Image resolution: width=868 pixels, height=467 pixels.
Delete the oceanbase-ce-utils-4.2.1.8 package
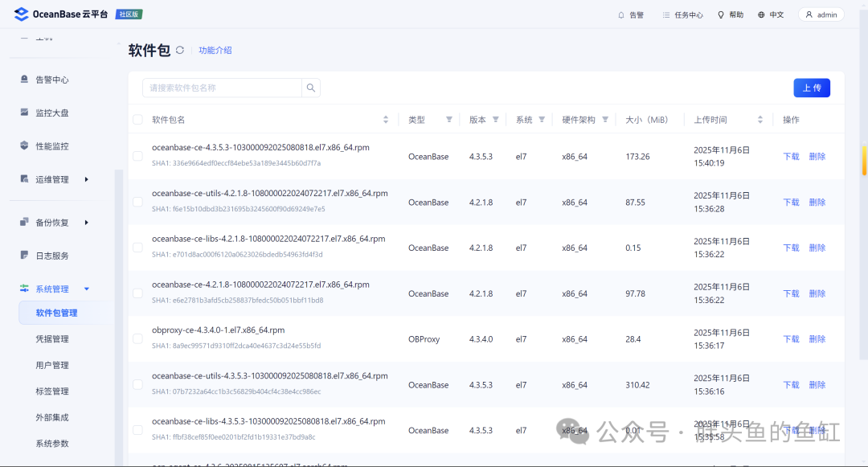[817, 203]
